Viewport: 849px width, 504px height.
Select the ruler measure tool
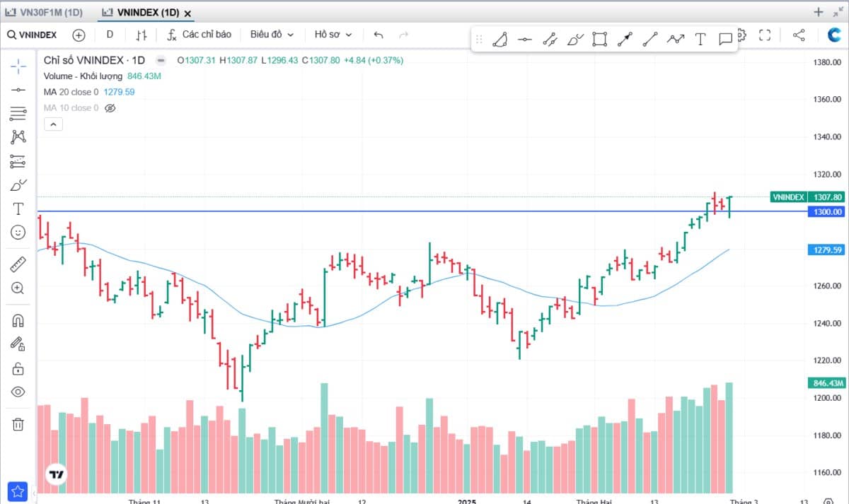point(18,264)
